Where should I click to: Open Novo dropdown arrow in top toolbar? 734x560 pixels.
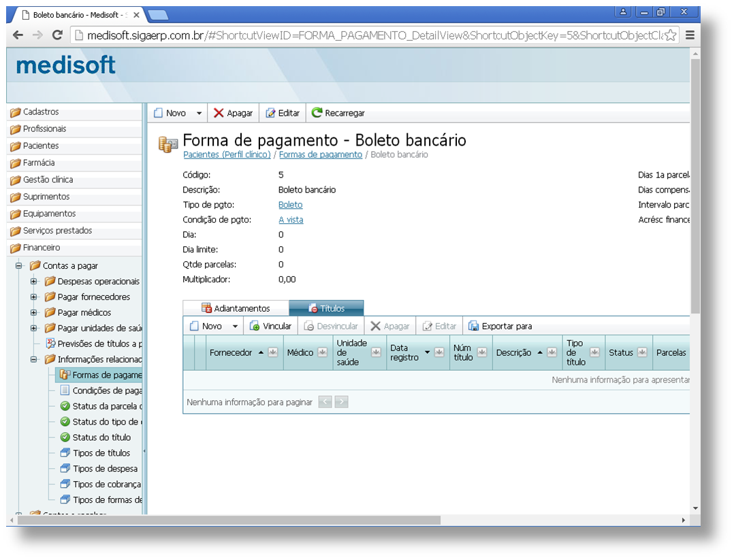pos(199,114)
